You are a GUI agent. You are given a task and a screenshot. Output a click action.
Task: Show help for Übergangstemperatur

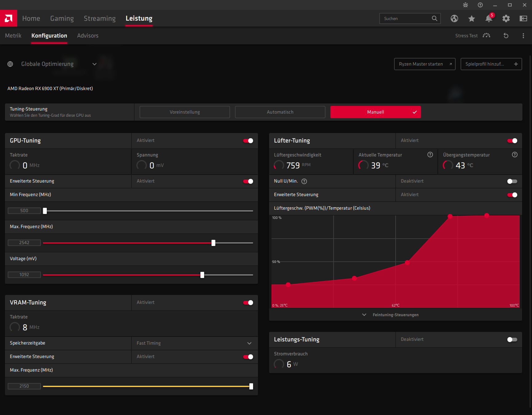tap(515, 155)
